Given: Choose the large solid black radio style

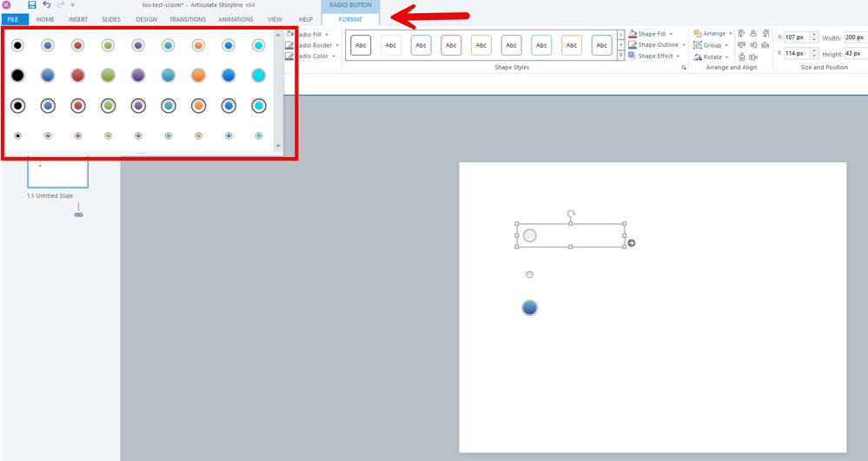Looking at the screenshot, I should [x=17, y=76].
